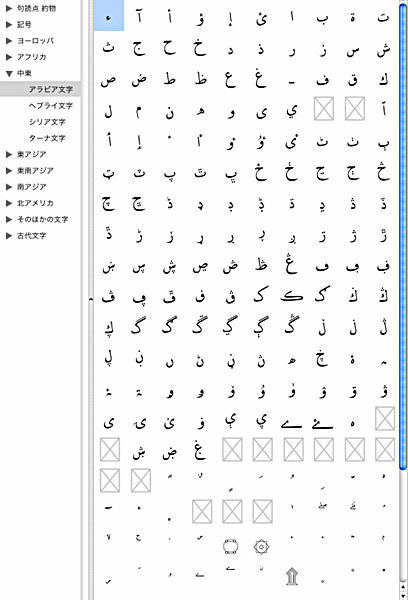408x600 pixels.
Task: Open ターナ文字 in the sidebar
Action: [x=47, y=138]
